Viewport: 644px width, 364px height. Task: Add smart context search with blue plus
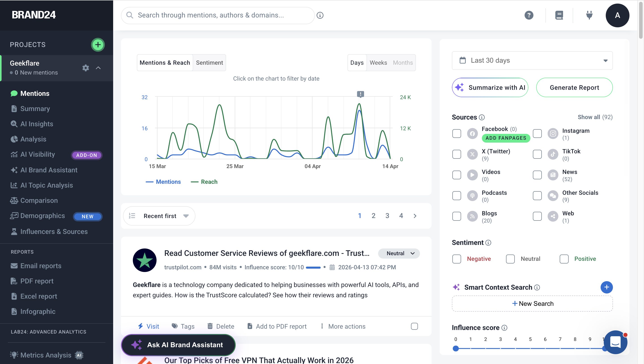[x=606, y=287]
